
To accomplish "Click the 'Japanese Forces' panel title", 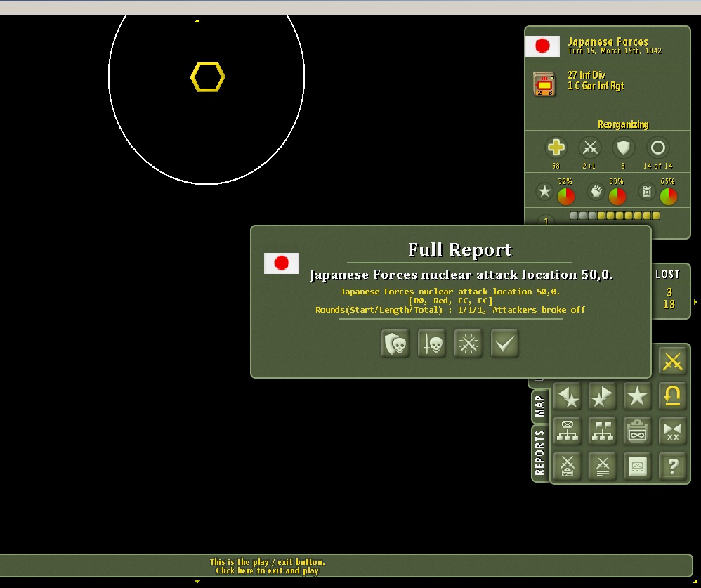I will coord(608,41).
